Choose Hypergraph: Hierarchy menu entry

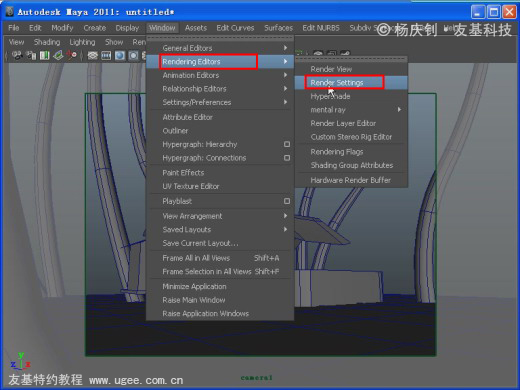(x=200, y=144)
